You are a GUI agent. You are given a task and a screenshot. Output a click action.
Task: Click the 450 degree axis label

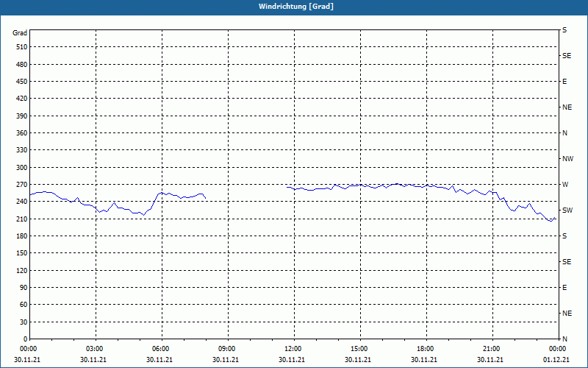pyautogui.click(x=22, y=82)
